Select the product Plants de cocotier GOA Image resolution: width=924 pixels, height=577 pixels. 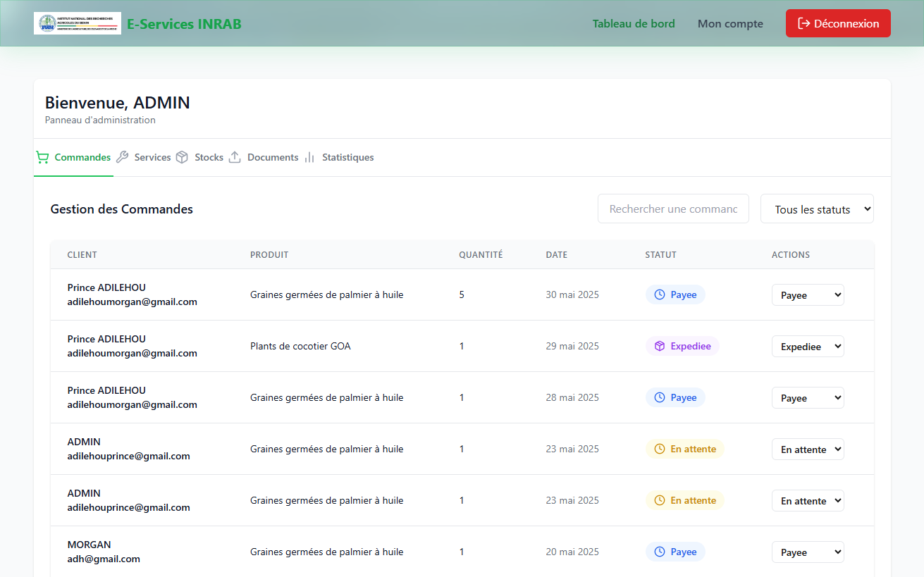(300, 346)
